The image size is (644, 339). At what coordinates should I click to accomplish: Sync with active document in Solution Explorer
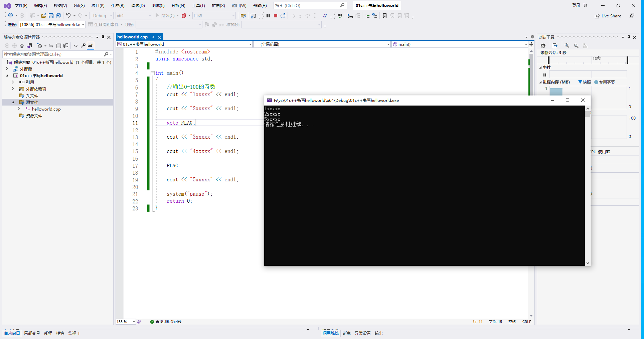[x=51, y=46]
